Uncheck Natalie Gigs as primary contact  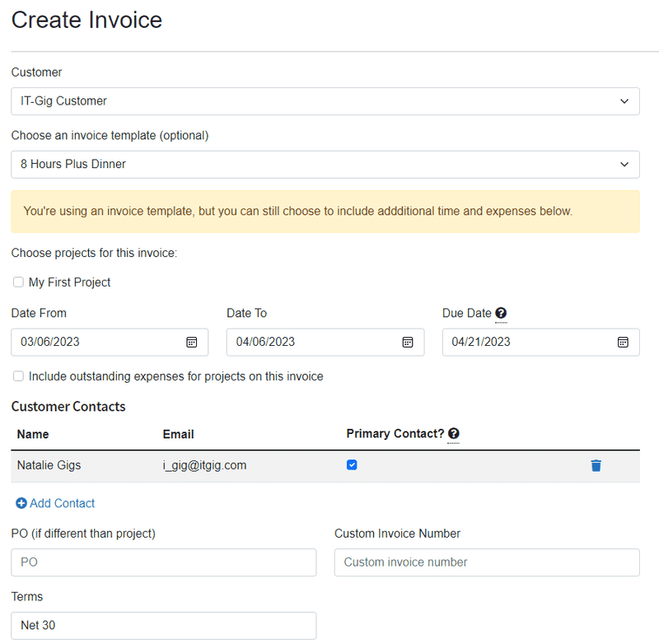[352, 464]
